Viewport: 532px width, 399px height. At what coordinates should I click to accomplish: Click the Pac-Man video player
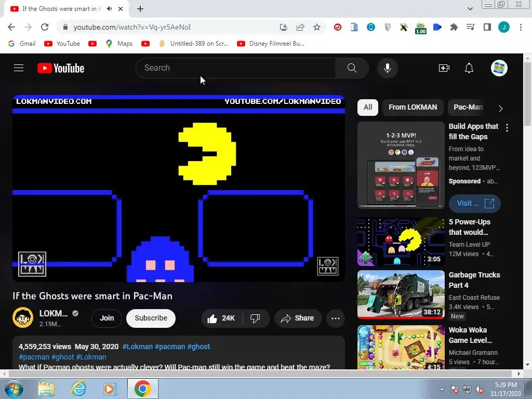click(179, 189)
